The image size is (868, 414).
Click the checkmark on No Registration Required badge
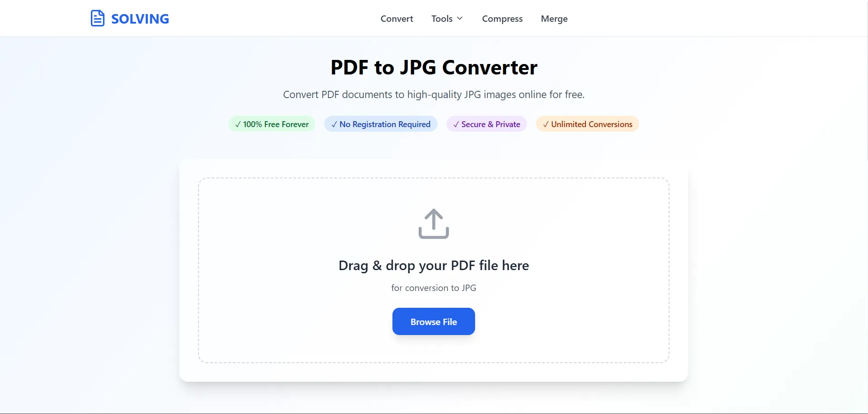click(334, 124)
